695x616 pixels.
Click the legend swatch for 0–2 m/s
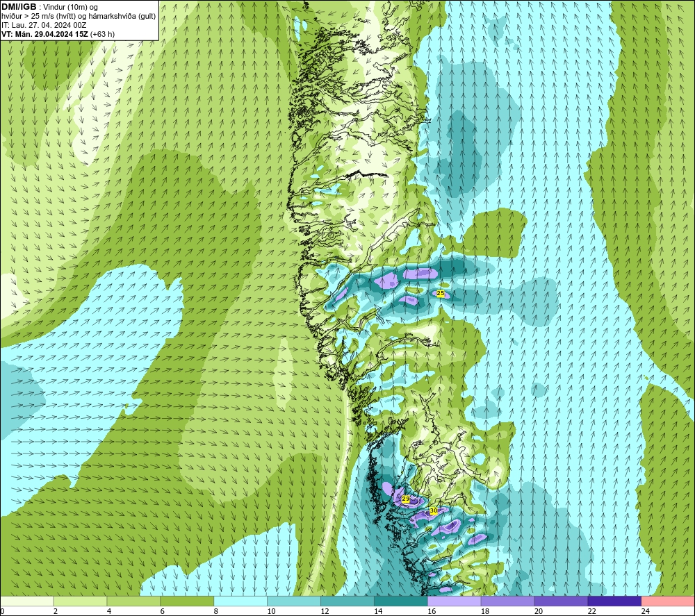pos(26,601)
